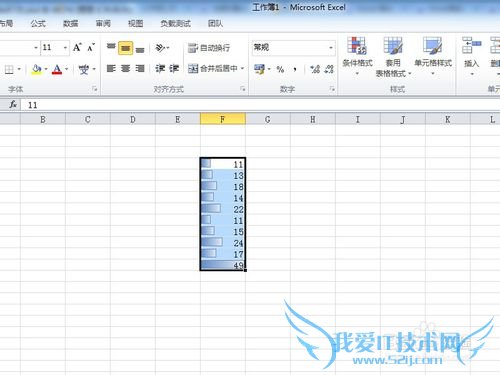The width and height of the screenshot is (500, 375).
Task: Click the cell with value 49
Action: 223,265
